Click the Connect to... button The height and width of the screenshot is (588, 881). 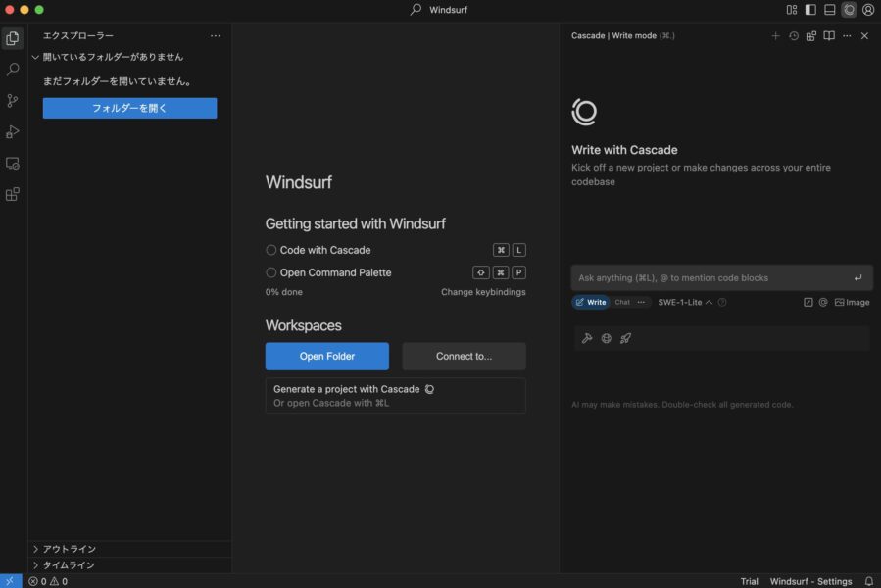[x=465, y=356]
